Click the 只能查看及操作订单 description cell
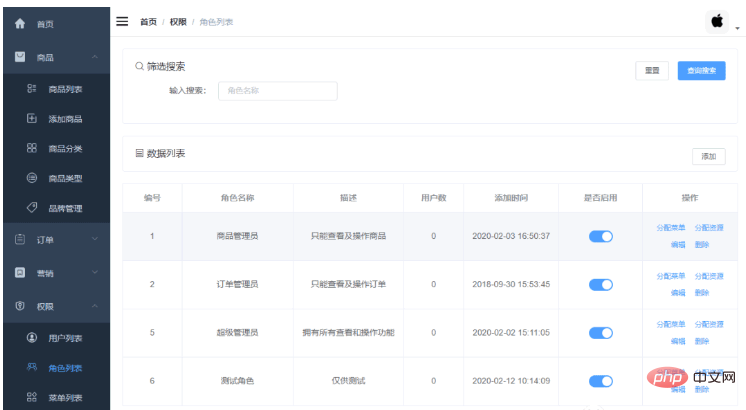 tap(348, 284)
